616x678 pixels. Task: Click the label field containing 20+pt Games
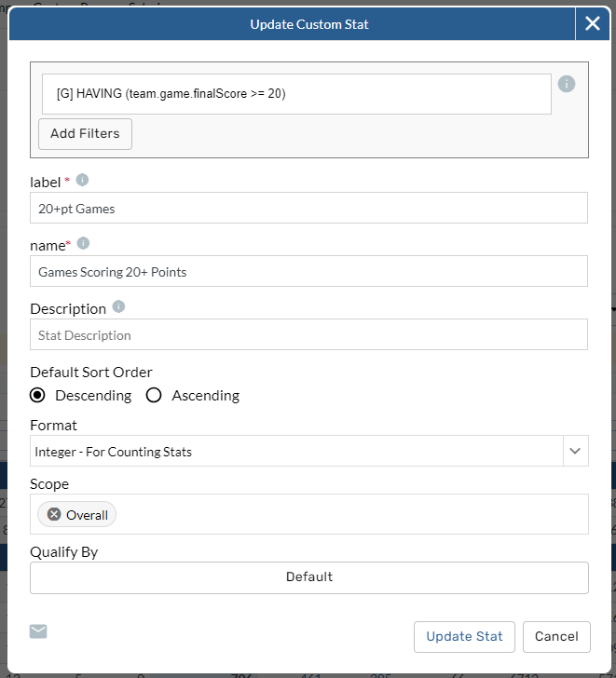(308, 209)
